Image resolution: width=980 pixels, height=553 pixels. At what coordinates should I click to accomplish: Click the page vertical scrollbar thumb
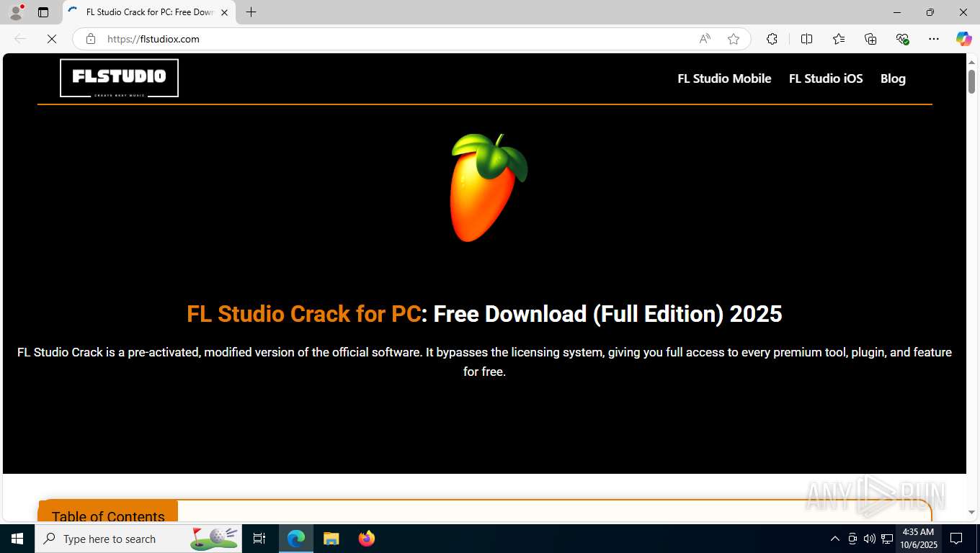(971, 81)
